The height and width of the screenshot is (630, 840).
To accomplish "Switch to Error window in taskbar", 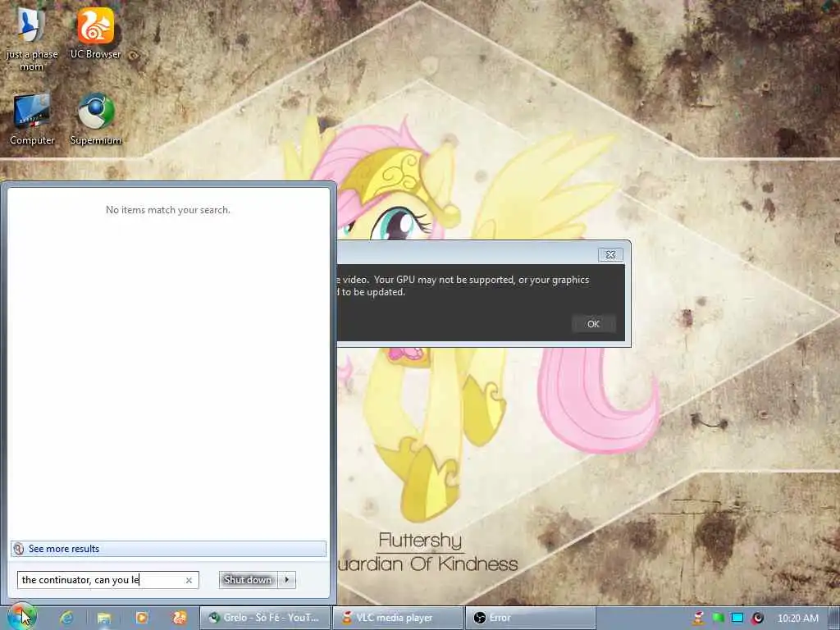I will [x=531, y=618].
